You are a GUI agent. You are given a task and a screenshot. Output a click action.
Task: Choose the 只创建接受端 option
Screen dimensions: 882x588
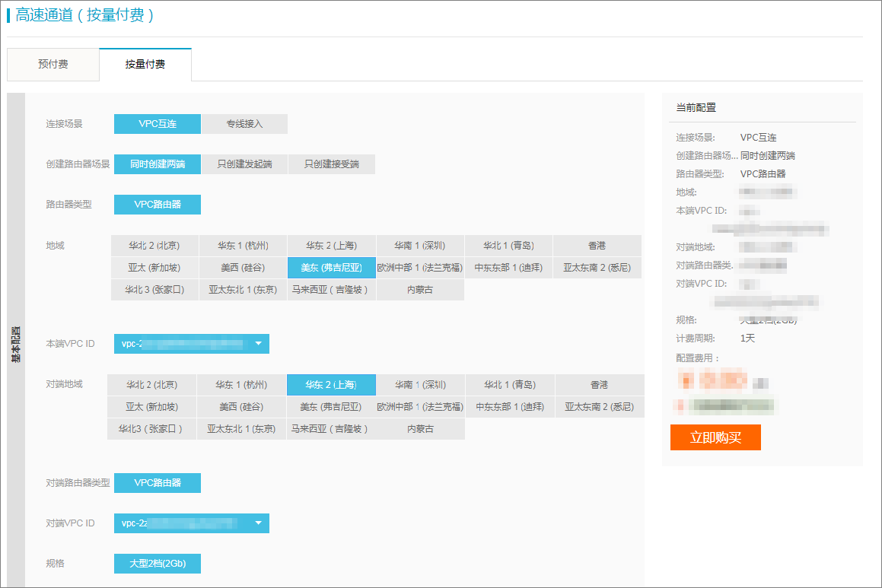coord(331,164)
